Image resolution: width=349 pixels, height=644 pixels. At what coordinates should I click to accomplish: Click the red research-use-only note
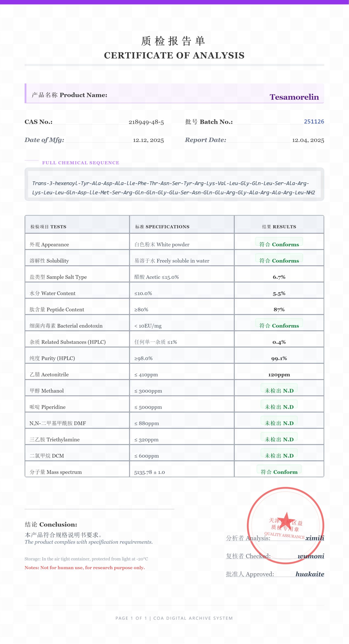(x=85, y=568)
